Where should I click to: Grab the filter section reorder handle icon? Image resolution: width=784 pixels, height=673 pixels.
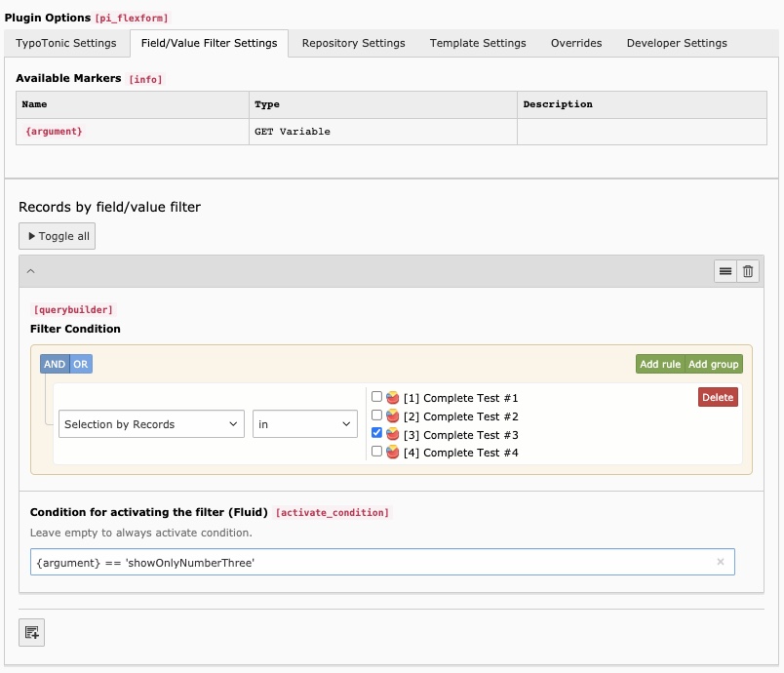click(x=725, y=271)
